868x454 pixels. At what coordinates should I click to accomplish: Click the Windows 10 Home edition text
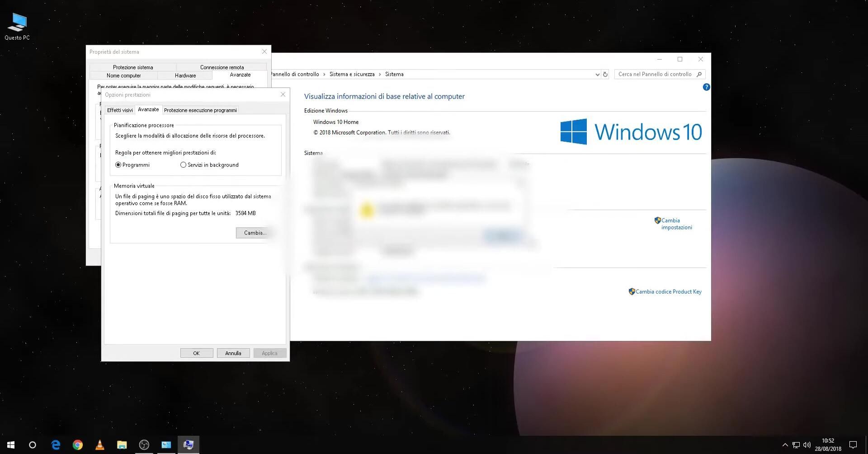point(336,122)
